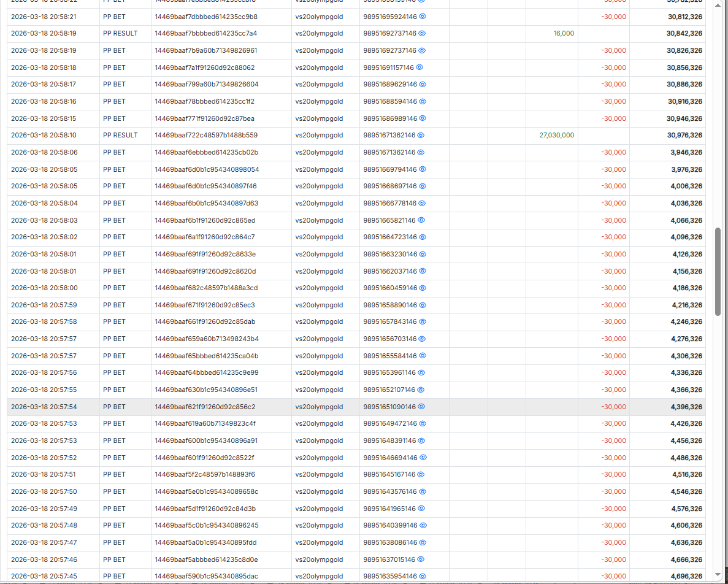This screenshot has height=584, width=728.
Task: Click transaction ID 14469baaf682c48597b1488a3cd
Action: tap(206, 288)
